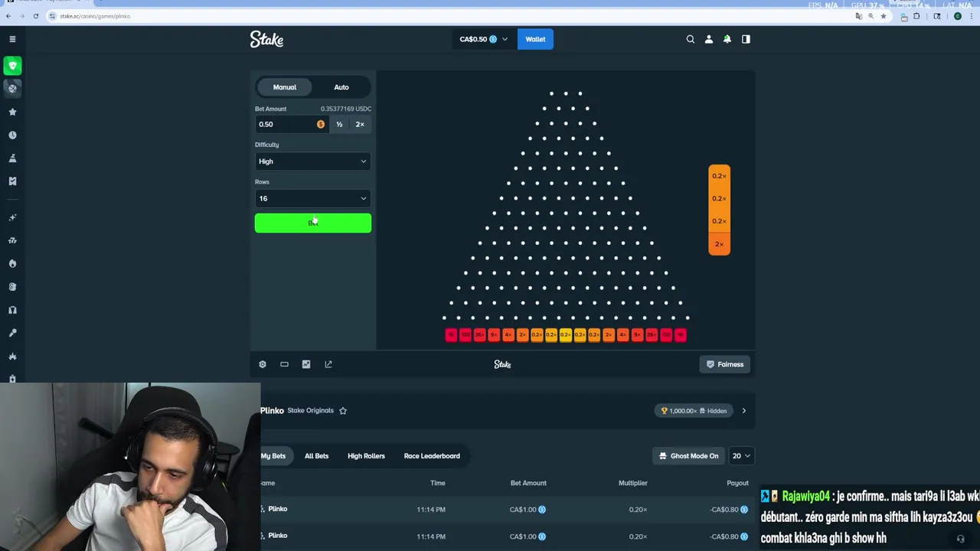The image size is (980, 551).
Task: Open the CA$0.50 balance dropdown
Action: [x=483, y=39]
